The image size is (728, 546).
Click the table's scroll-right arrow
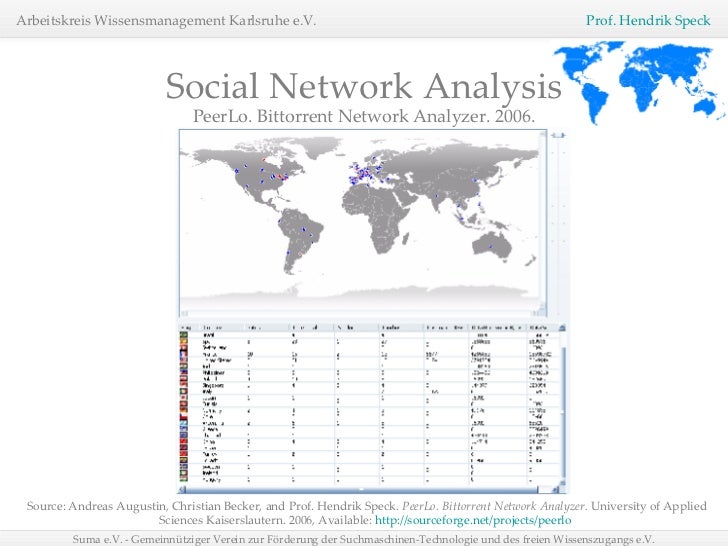click(555, 489)
